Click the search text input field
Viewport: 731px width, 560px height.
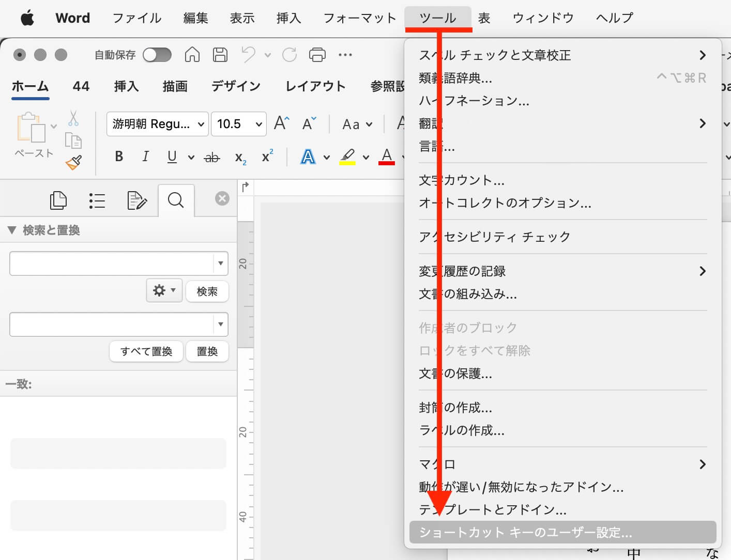tap(111, 263)
